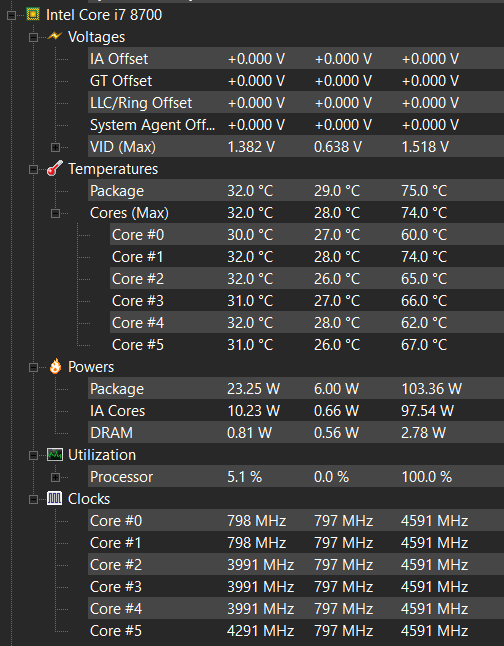504x646 pixels.
Task: Select the Package temperature row
Action: [296, 191]
